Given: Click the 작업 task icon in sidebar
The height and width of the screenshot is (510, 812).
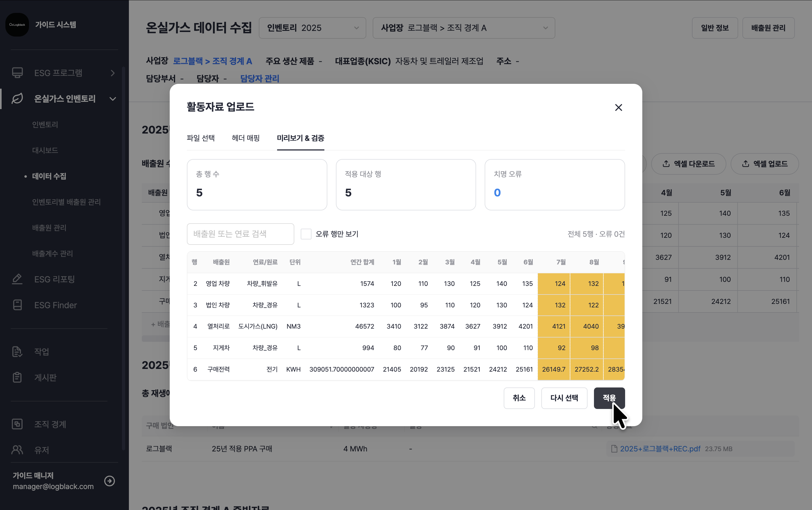Looking at the screenshot, I should point(17,351).
